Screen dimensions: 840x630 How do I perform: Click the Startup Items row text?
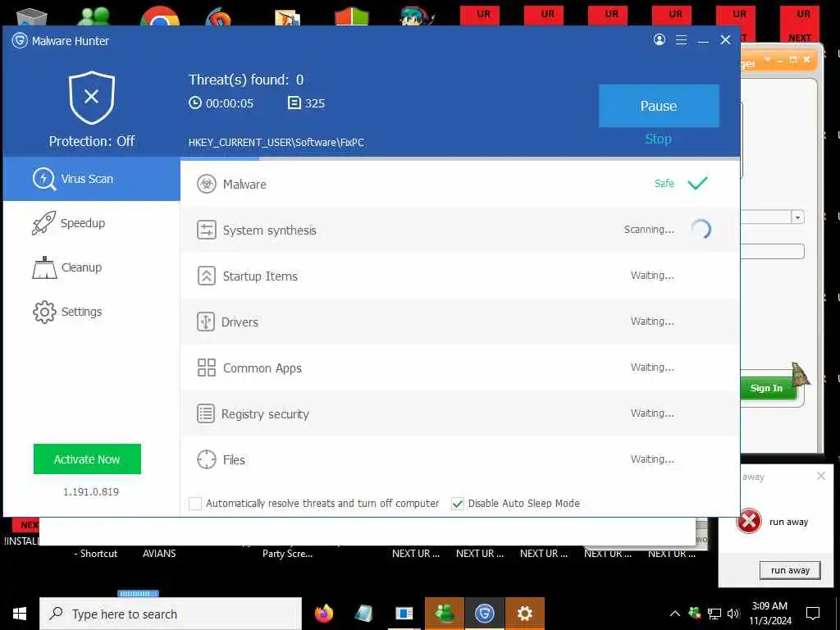click(x=260, y=276)
